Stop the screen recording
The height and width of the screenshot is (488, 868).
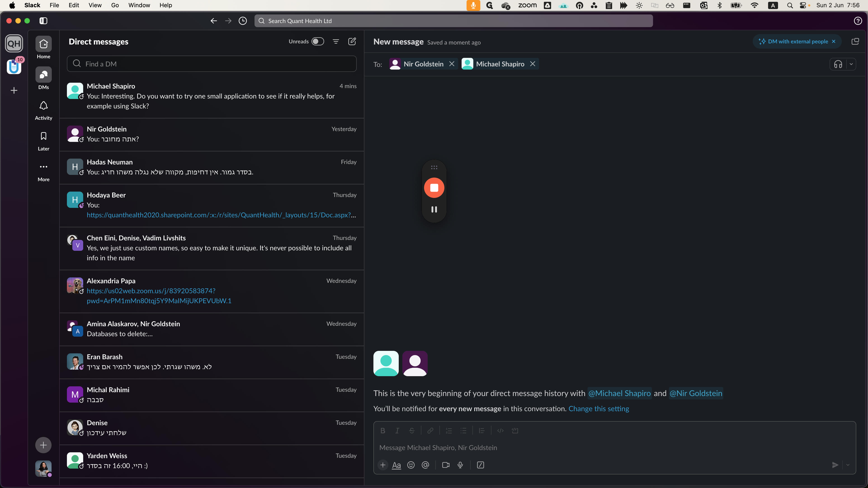click(434, 188)
